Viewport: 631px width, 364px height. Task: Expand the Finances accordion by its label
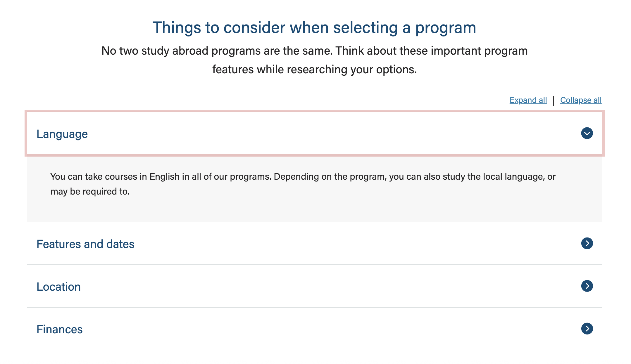(59, 329)
